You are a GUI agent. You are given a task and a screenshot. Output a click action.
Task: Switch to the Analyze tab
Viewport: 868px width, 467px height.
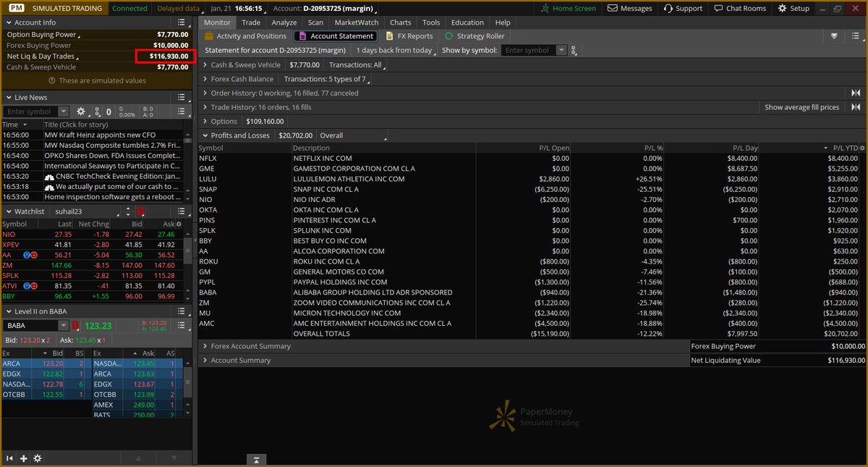click(x=284, y=22)
